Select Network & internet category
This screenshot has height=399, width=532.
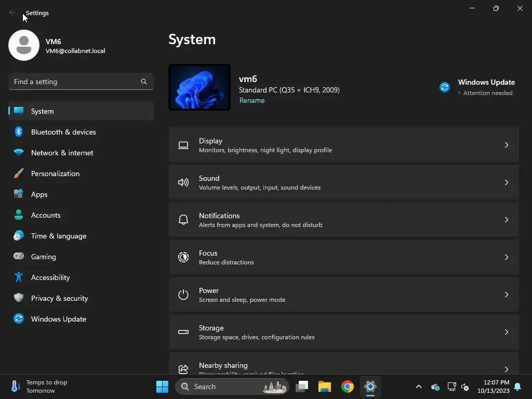(x=81, y=153)
